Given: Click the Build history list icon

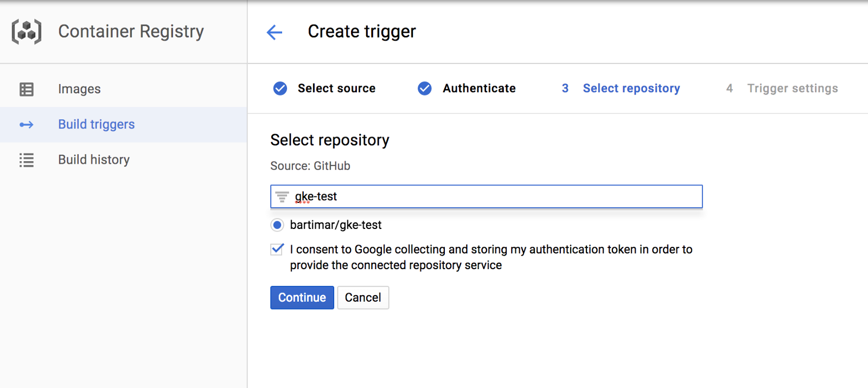Looking at the screenshot, I should click(x=27, y=160).
